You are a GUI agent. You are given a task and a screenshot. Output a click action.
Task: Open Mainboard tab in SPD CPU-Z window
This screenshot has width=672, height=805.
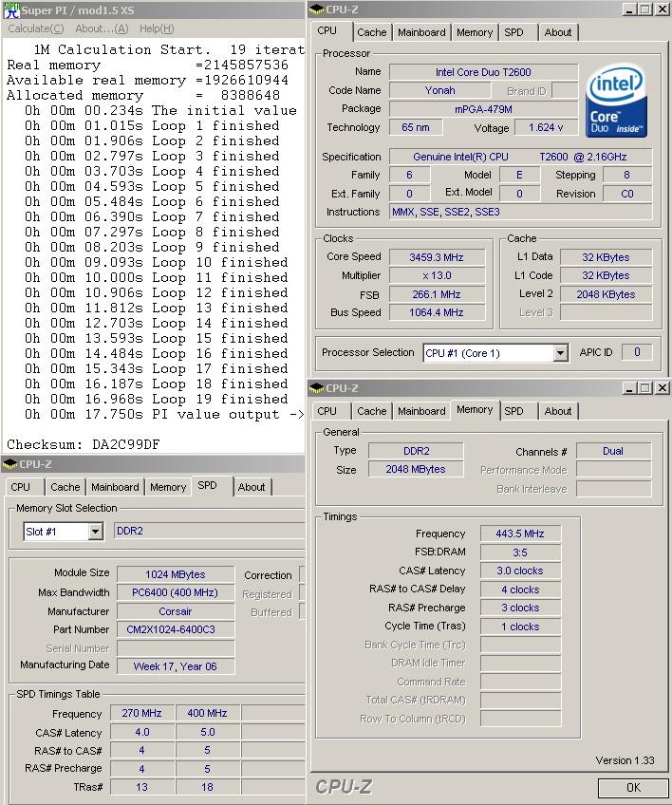pyautogui.click(x=115, y=487)
